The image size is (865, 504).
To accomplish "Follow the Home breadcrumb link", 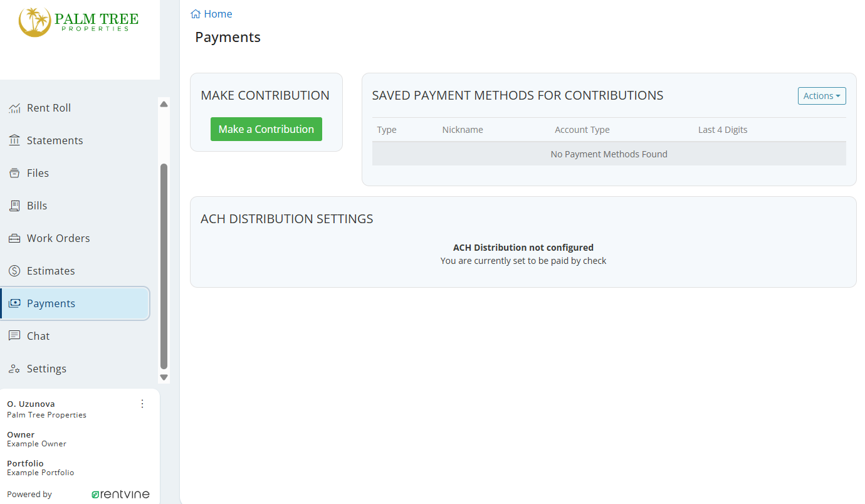I will [x=218, y=14].
